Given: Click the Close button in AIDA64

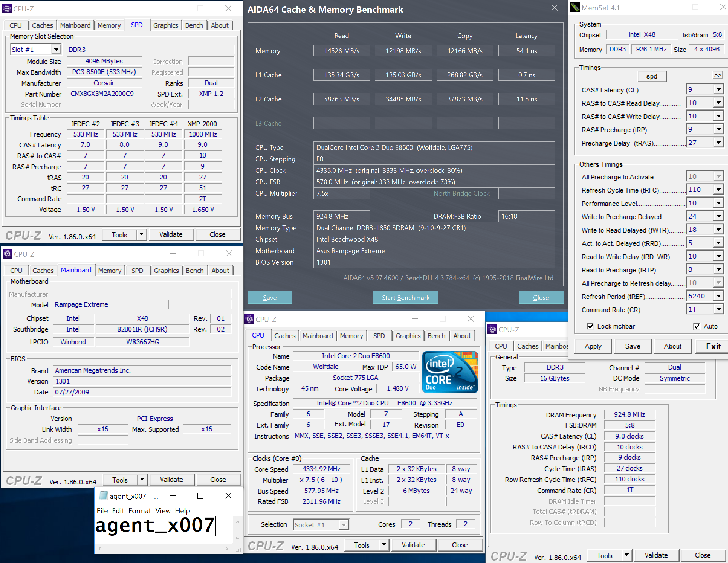Looking at the screenshot, I should point(541,298).
